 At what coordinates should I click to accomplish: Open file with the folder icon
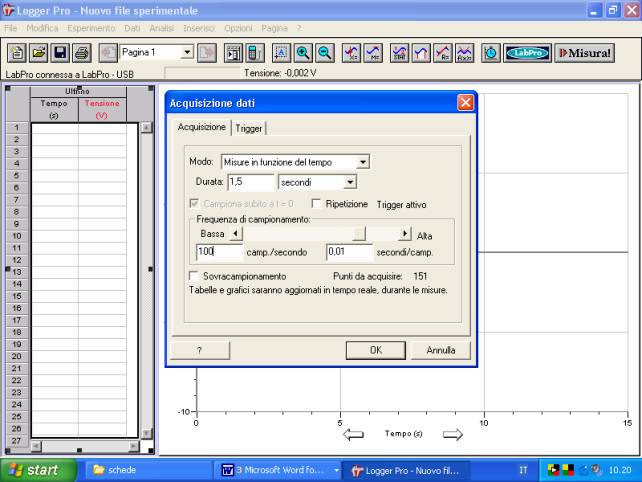click(x=39, y=53)
